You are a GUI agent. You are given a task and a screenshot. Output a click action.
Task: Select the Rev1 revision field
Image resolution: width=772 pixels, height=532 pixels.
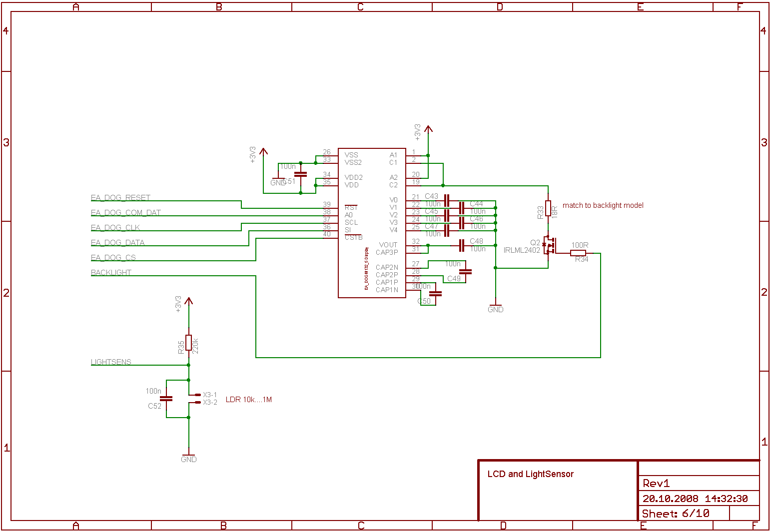click(x=656, y=484)
